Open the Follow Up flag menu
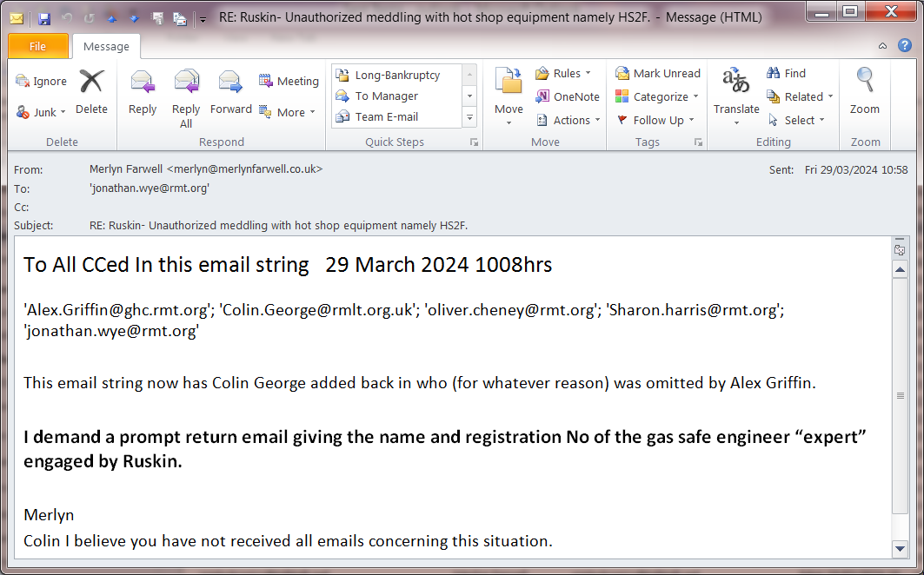 tap(655, 120)
